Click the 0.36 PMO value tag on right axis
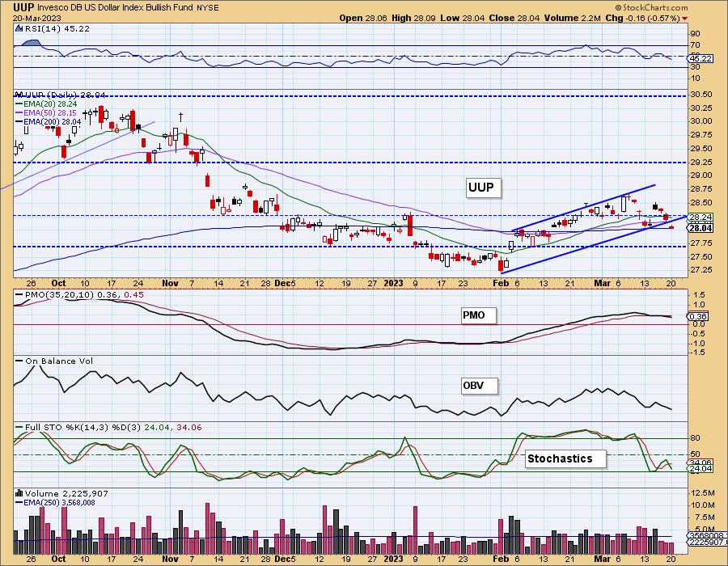The height and width of the screenshot is (566, 728). [698, 316]
